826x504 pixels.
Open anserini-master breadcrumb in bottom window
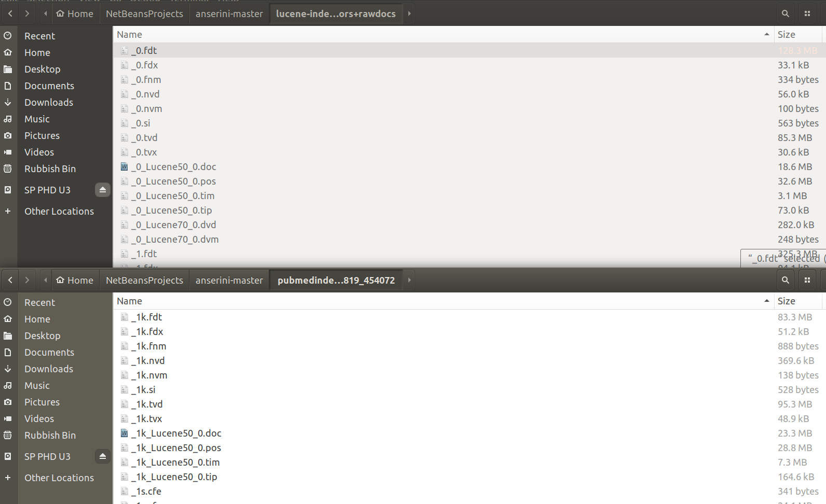[229, 280]
